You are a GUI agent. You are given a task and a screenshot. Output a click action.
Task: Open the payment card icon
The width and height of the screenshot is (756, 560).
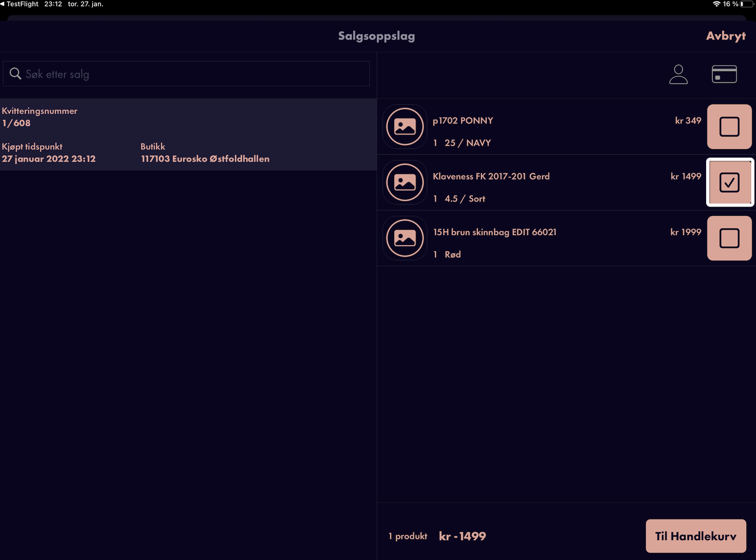click(x=724, y=74)
